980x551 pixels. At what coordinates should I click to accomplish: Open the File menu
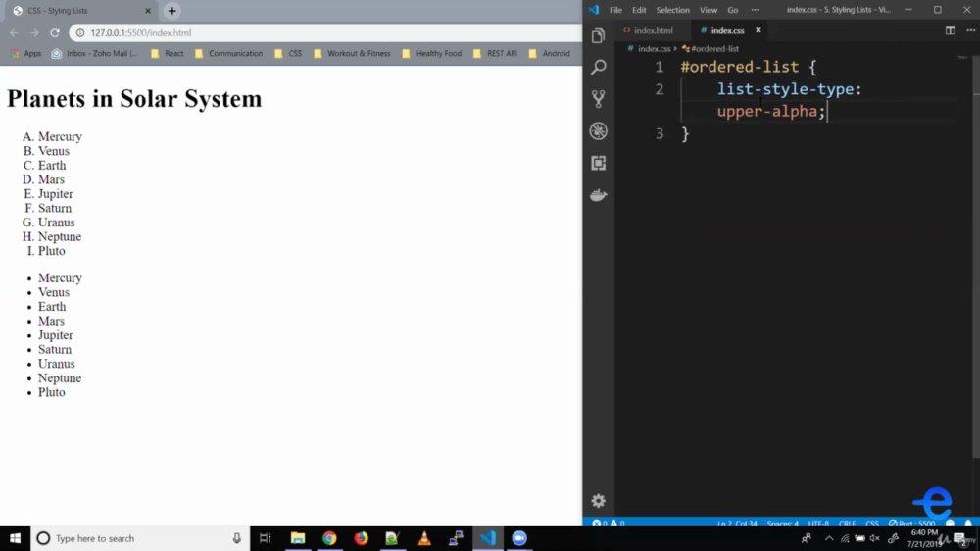[615, 10]
